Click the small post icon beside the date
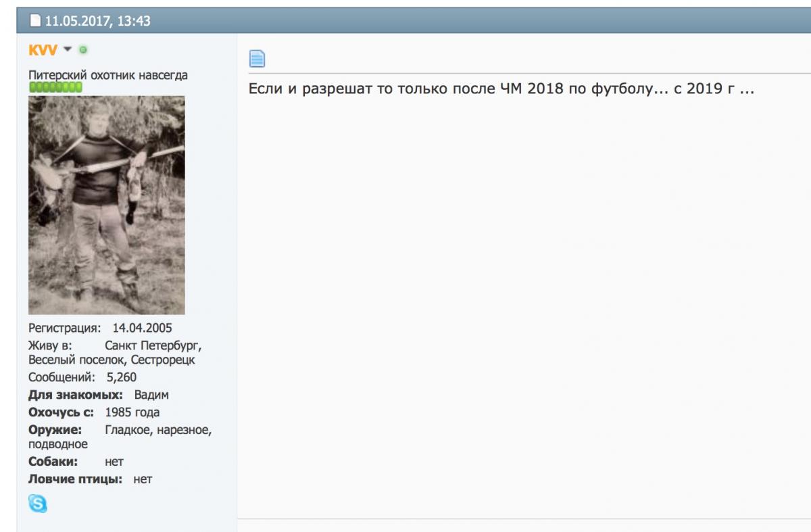This screenshot has height=532, width=811. [x=35, y=21]
